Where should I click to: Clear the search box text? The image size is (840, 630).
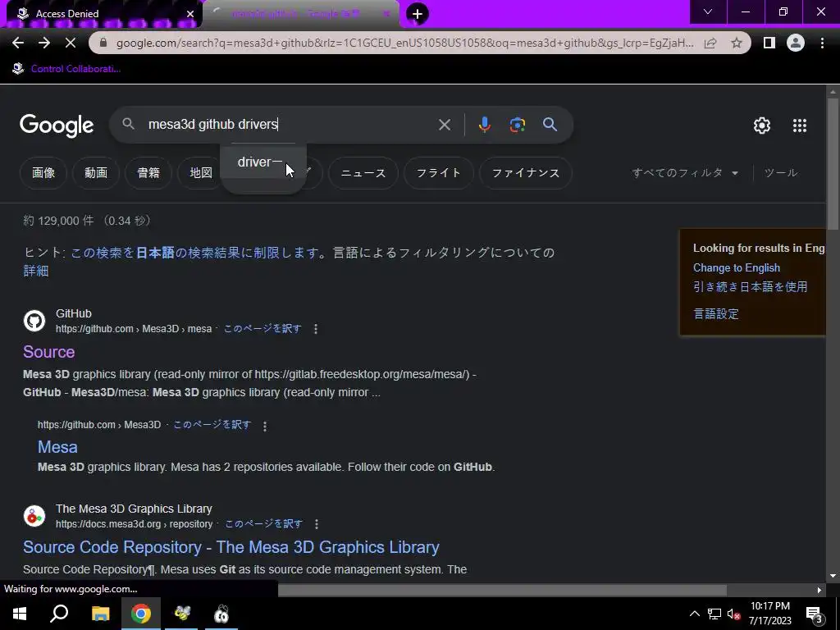pos(444,125)
